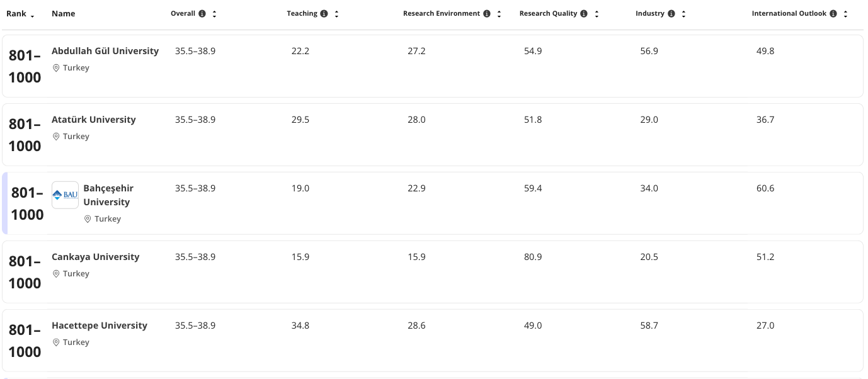Click the International Outlook info icon
This screenshot has height=379, width=868.
(833, 14)
